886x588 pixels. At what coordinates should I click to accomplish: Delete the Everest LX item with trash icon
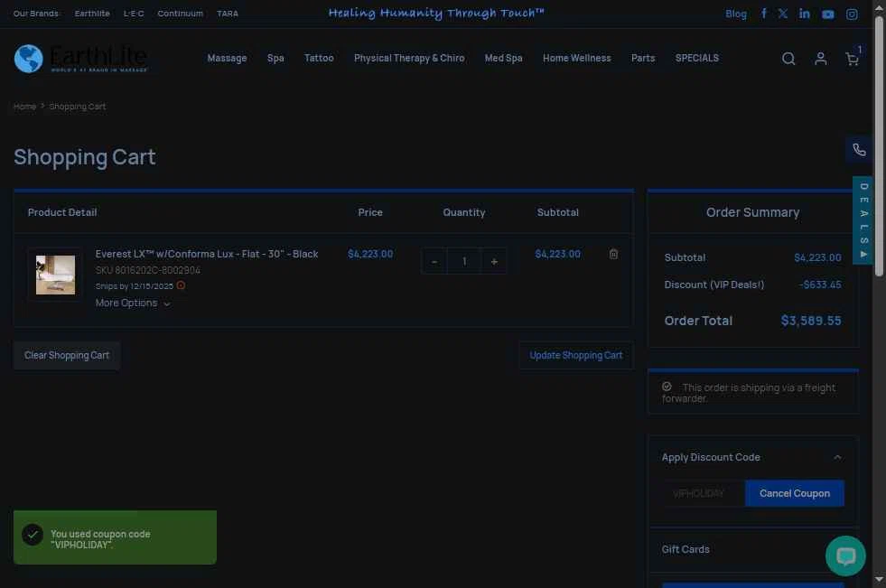coord(613,254)
